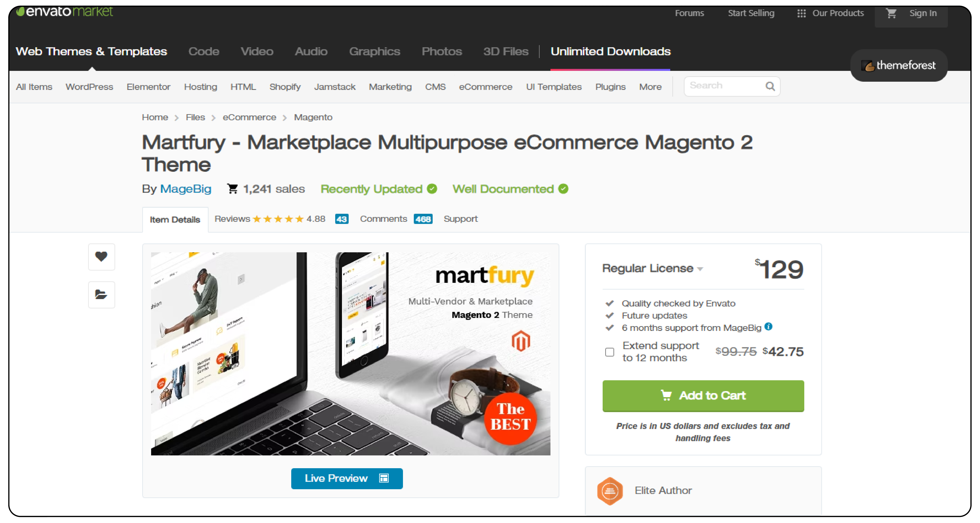Open the More category menu
Screen dimensions: 980x523
tap(650, 87)
